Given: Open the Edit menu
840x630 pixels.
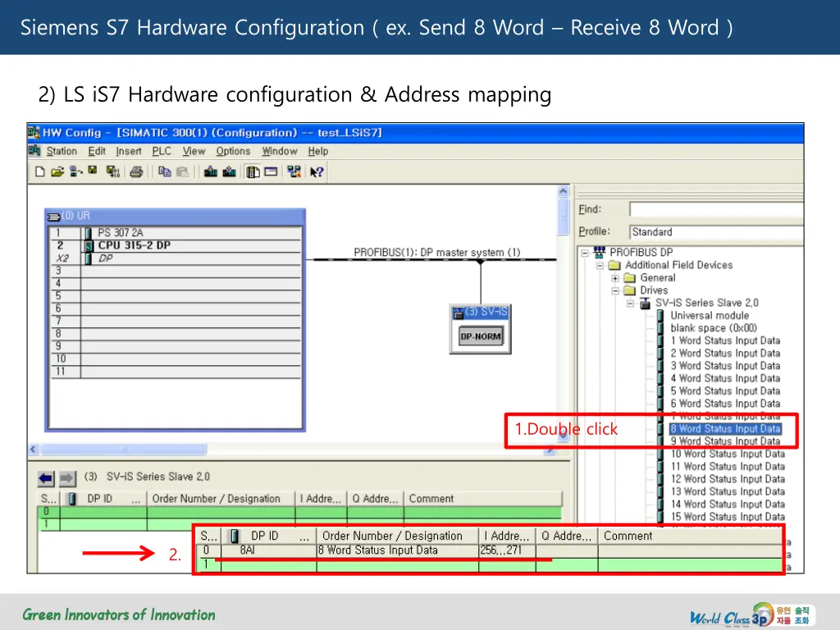Looking at the screenshot, I should [x=97, y=151].
